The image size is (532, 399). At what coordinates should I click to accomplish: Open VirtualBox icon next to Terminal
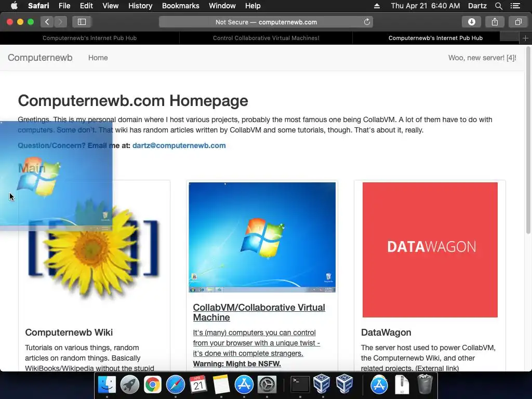tap(322, 384)
